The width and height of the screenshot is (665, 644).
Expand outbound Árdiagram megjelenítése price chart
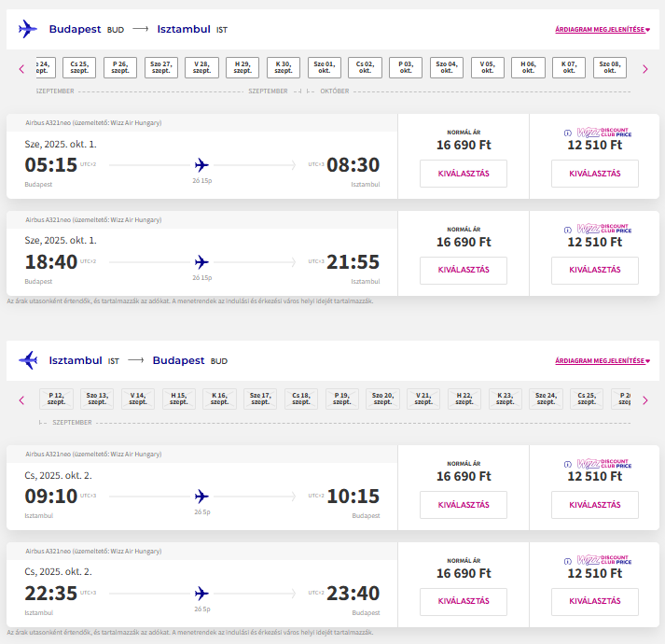(x=603, y=30)
